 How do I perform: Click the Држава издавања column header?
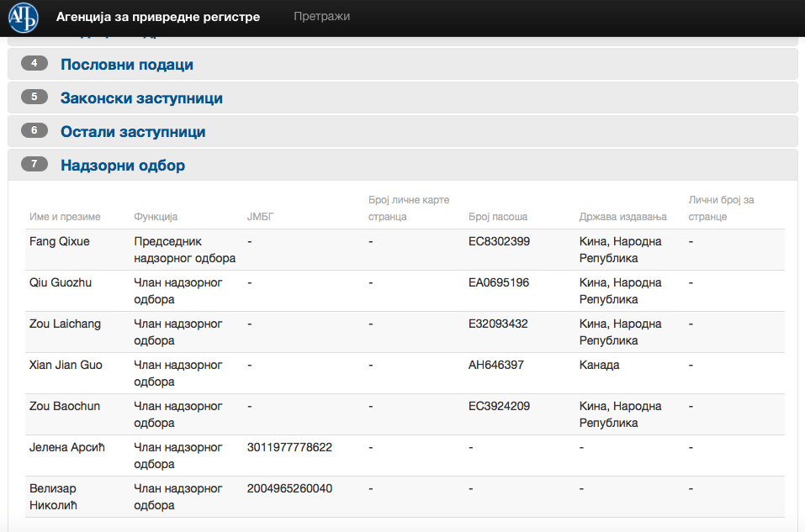(622, 217)
